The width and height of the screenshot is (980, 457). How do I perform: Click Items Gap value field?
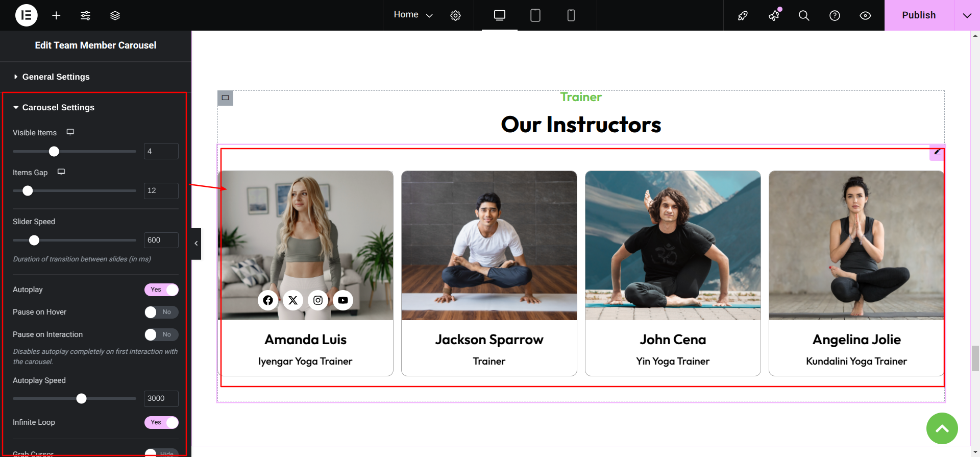pos(161,190)
